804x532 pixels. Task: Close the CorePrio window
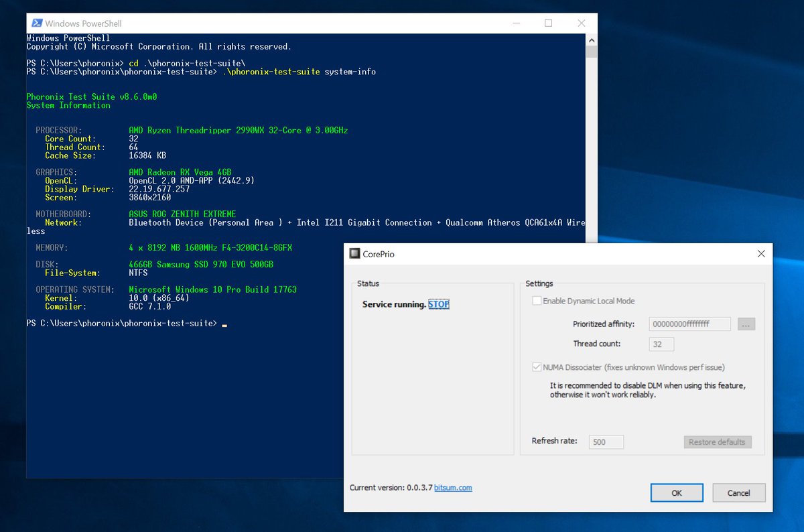761,254
